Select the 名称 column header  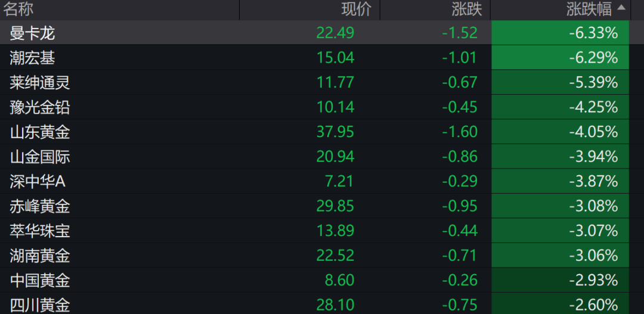click(18, 9)
